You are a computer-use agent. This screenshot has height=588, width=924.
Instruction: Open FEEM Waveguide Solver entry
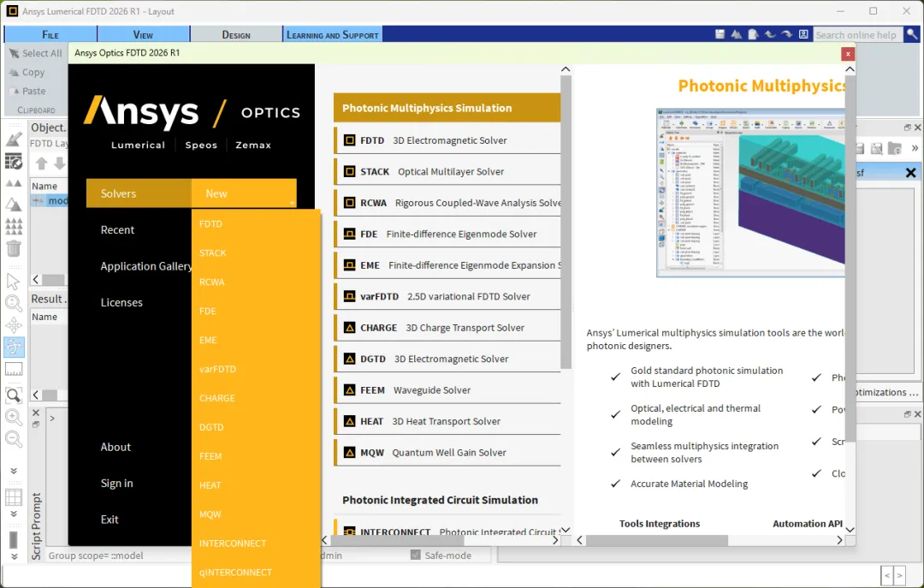(447, 389)
